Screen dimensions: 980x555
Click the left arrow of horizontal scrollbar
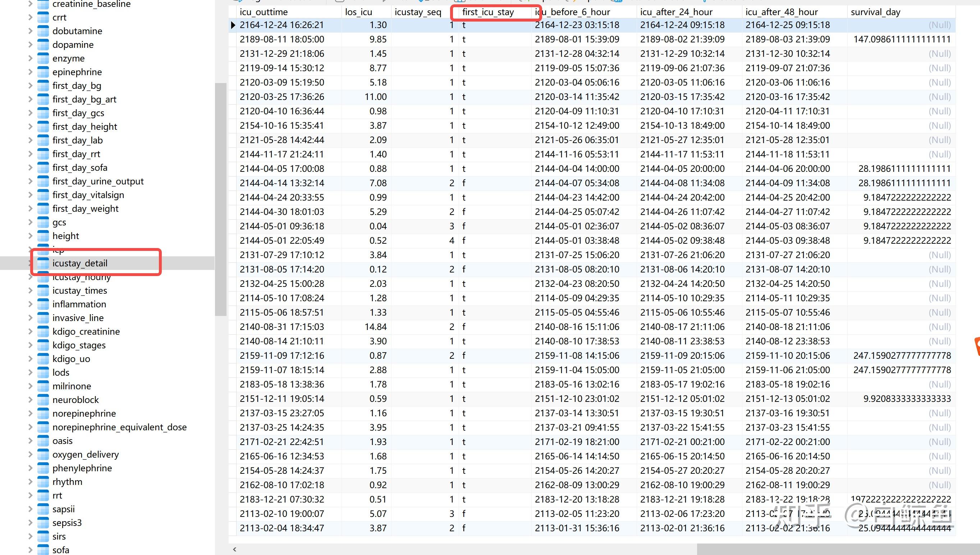235,549
